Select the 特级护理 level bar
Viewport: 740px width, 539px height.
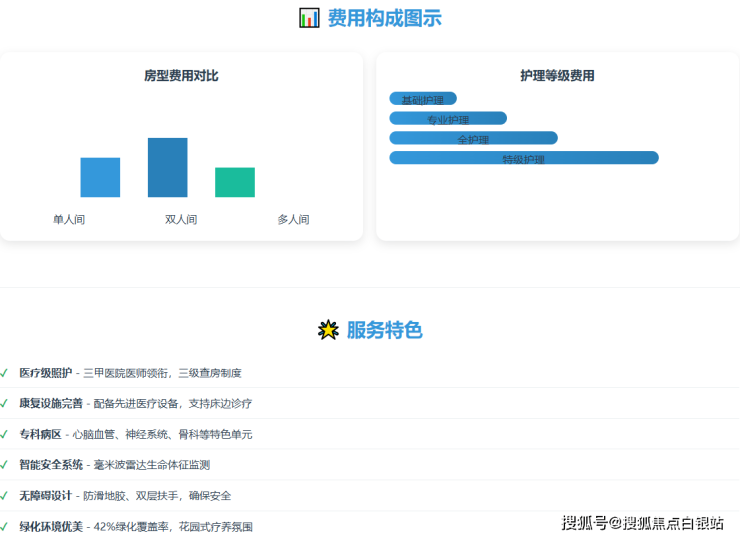click(x=524, y=158)
